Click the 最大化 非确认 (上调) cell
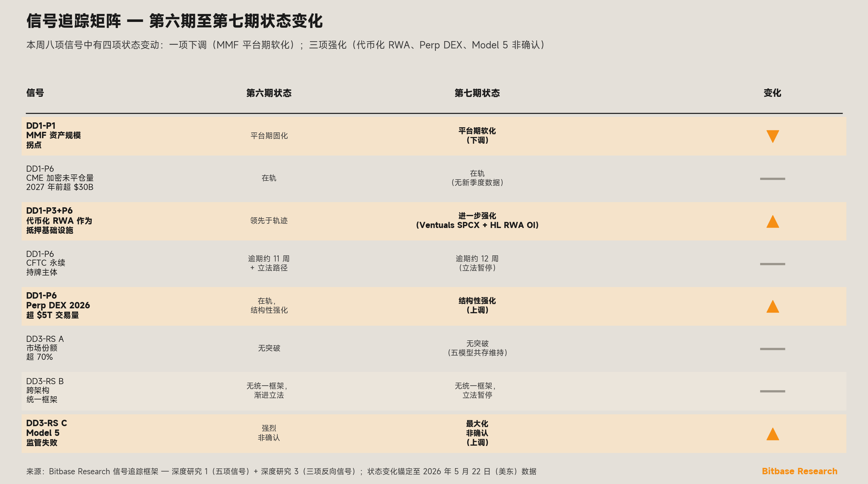 [x=477, y=433]
